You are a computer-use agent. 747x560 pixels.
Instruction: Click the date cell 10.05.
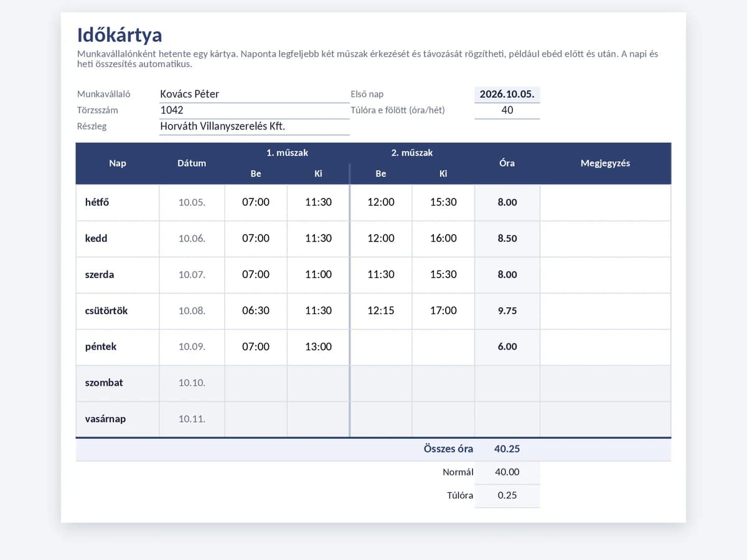[192, 202]
